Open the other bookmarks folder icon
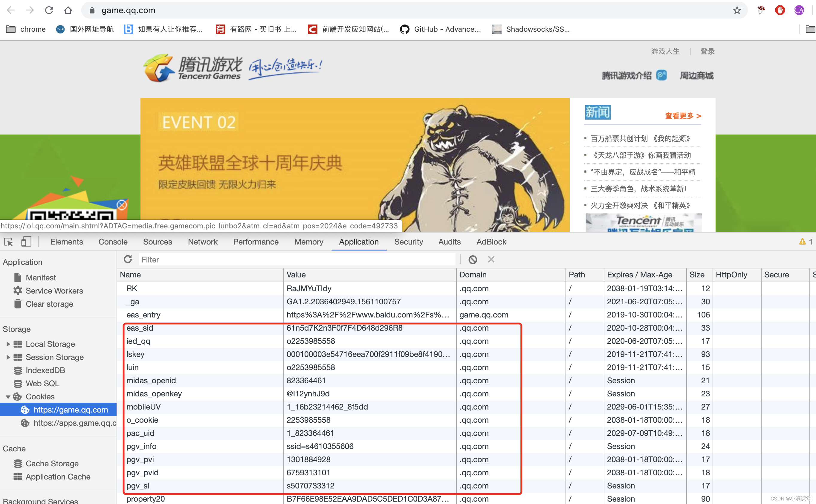The width and height of the screenshot is (816, 504). [810, 29]
